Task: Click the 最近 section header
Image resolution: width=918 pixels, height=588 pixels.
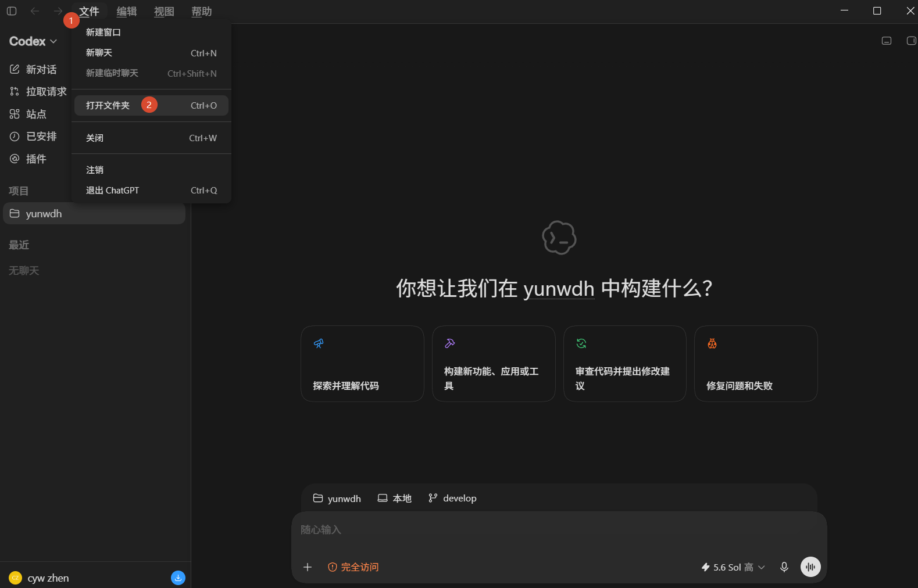Action: (x=19, y=245)
